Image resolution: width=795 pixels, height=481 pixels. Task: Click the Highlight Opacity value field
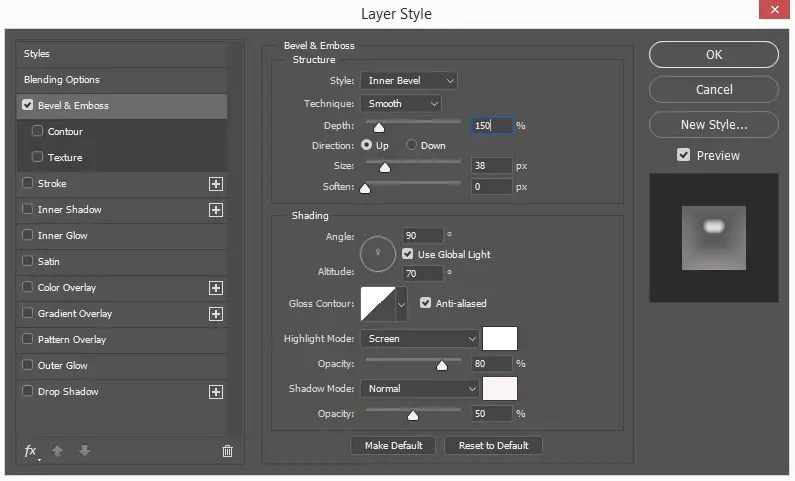tap(491, 363)
